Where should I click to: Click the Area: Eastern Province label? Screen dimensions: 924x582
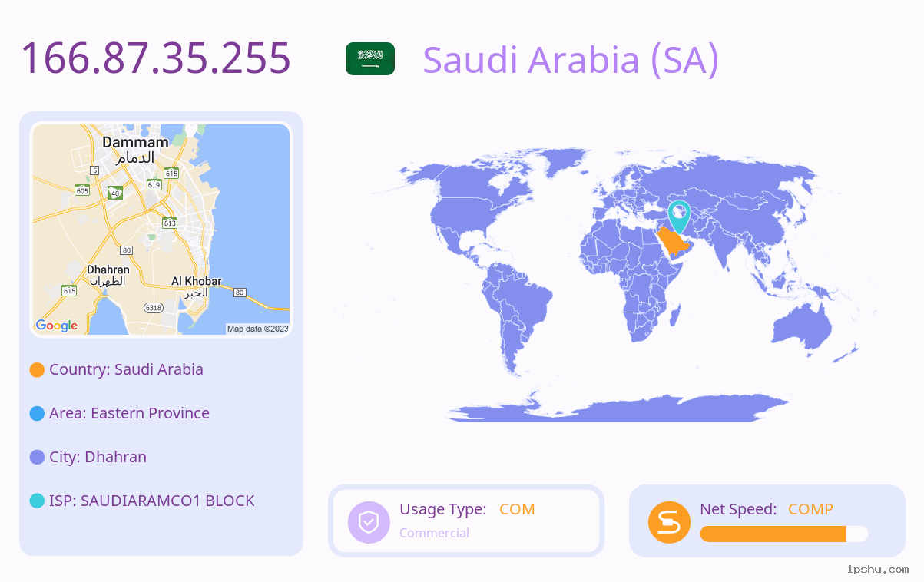129,413
